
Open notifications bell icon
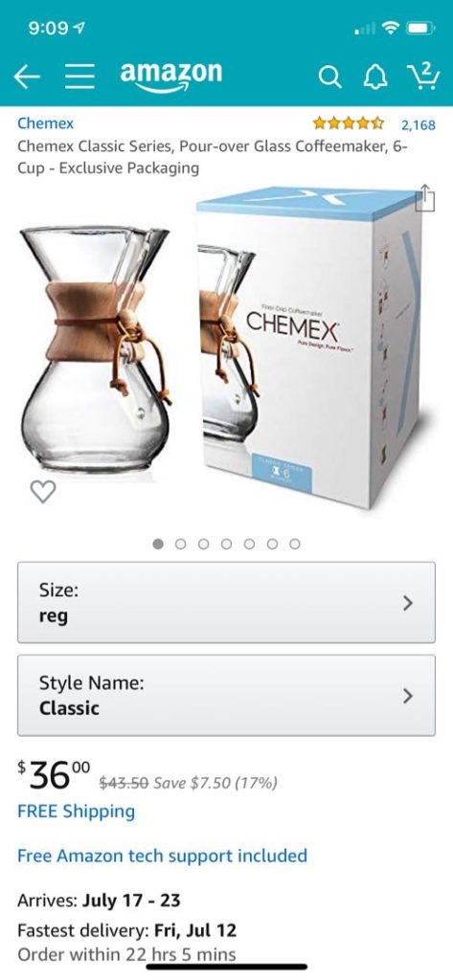pyautogui.click(x=376, y=77)
